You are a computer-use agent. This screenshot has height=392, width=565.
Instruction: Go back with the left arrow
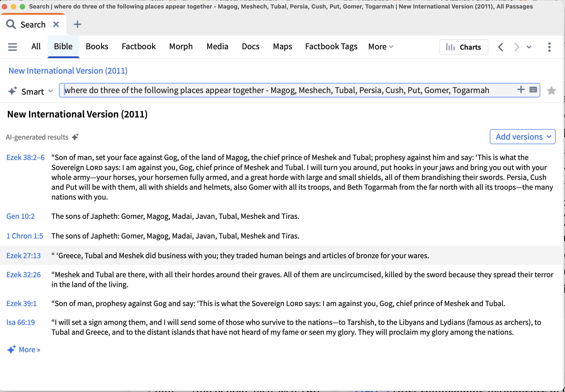click(x=501, y=47)
